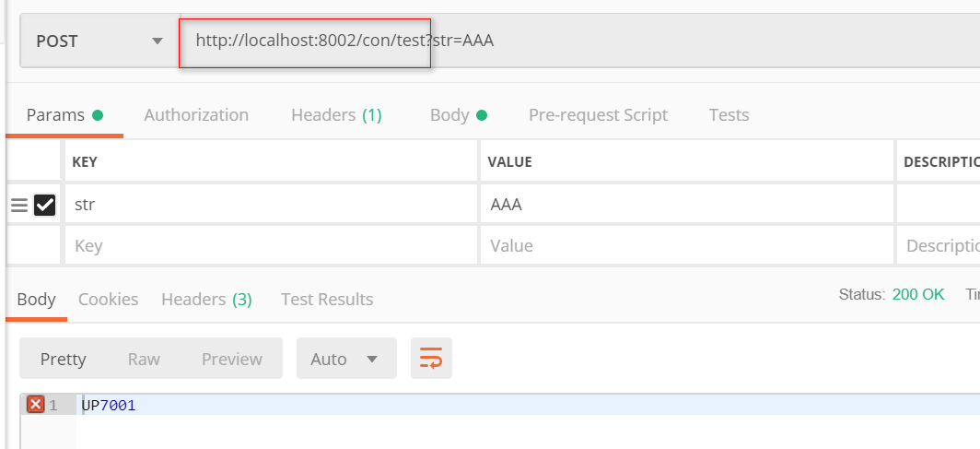Select the Raw view button
This screenshot has height=449, width=980.
pos(144,359)
